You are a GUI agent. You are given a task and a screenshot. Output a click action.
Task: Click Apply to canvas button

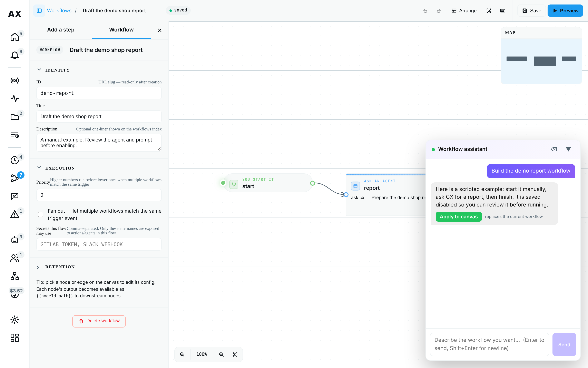(x=459, y=217)
